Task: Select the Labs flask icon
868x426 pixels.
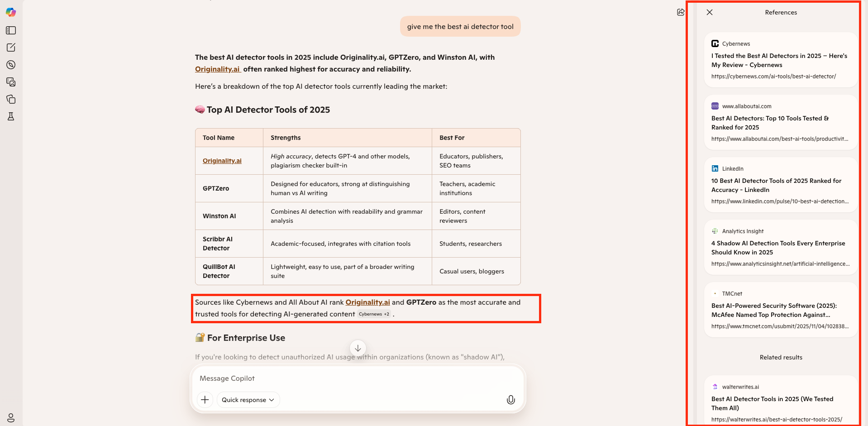Action: (11, 116)
